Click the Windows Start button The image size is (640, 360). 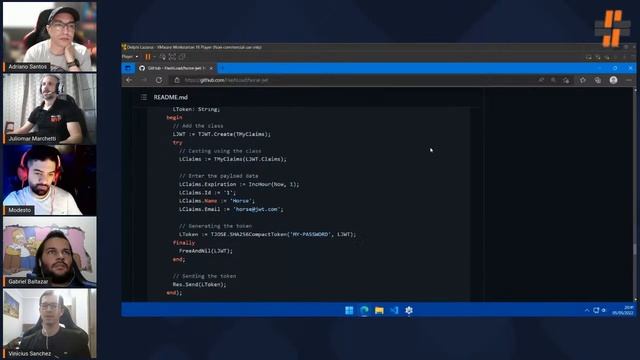point(349,311)
